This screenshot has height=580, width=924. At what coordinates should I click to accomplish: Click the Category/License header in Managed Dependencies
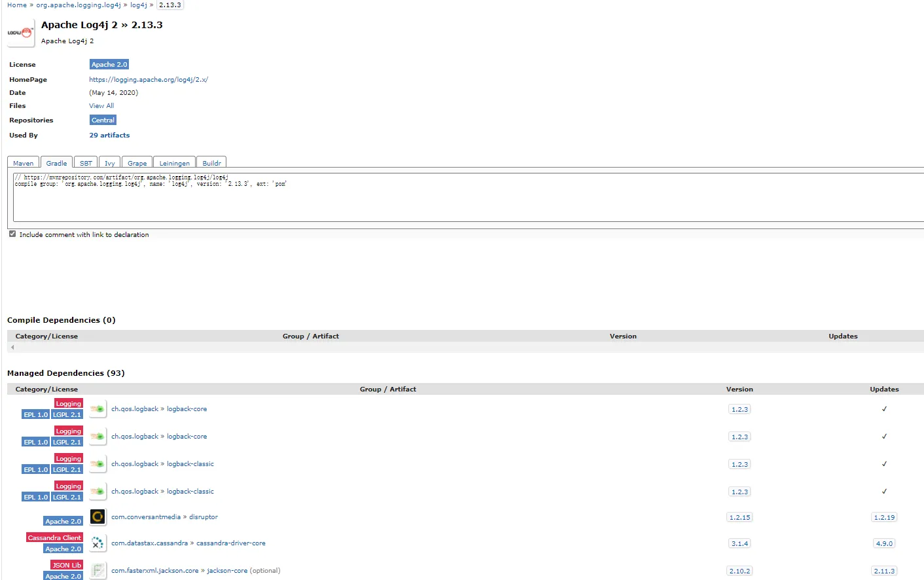click(46, 390)
